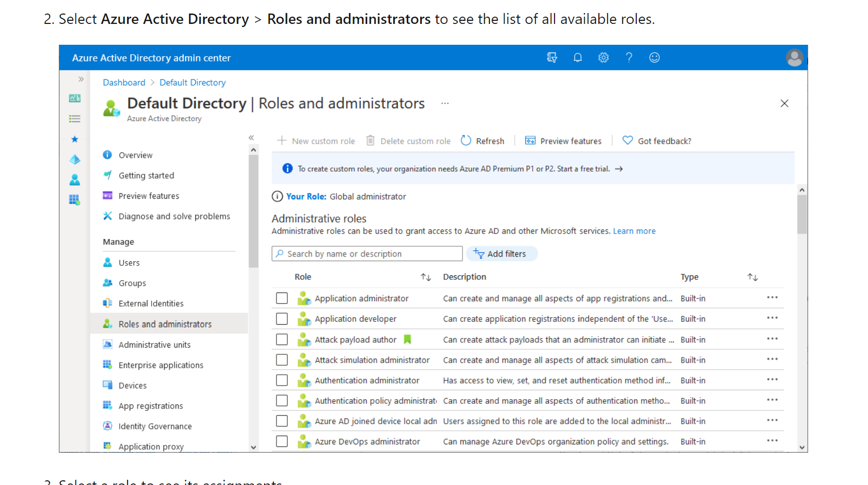Click the directory menu scrollbar down arrow
The width and height of the screenshot is (868, 485).
[x=254, y=447]
